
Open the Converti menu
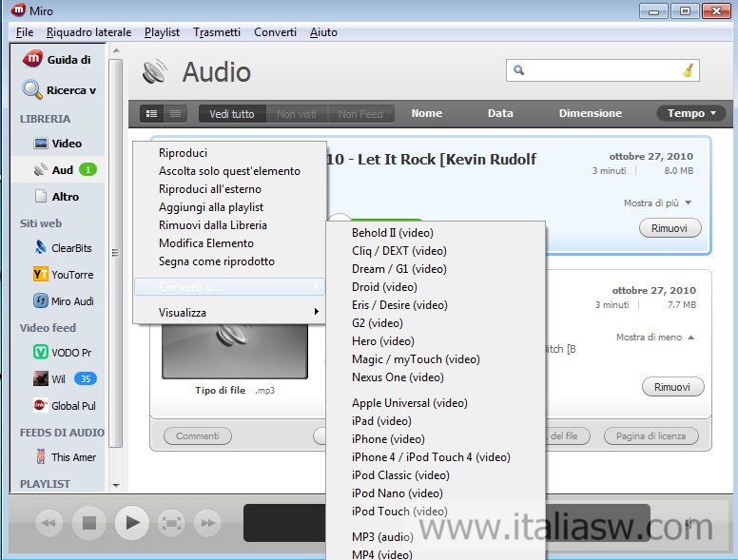(x=276, y=32)
